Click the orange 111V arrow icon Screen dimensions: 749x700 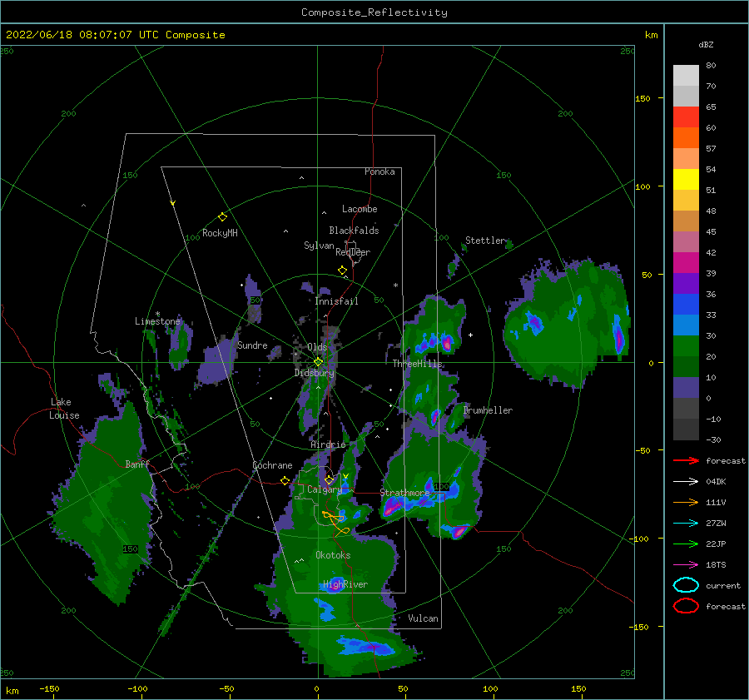(686, 502)
